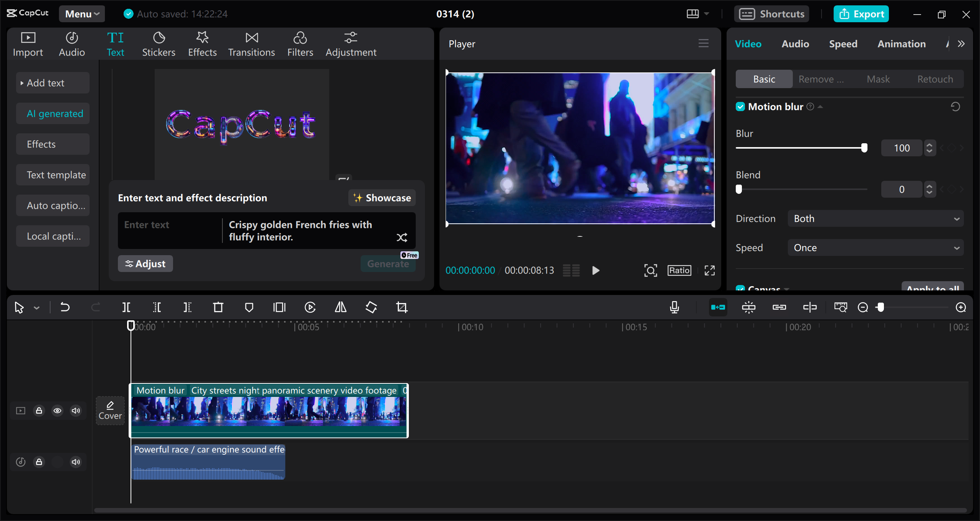Disable the Motion blur checkbox

point(740,106)
